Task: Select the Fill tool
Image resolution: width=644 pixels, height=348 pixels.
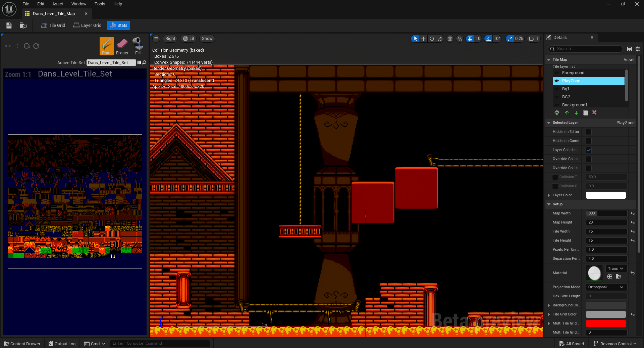Action: [x=138, y=46]
